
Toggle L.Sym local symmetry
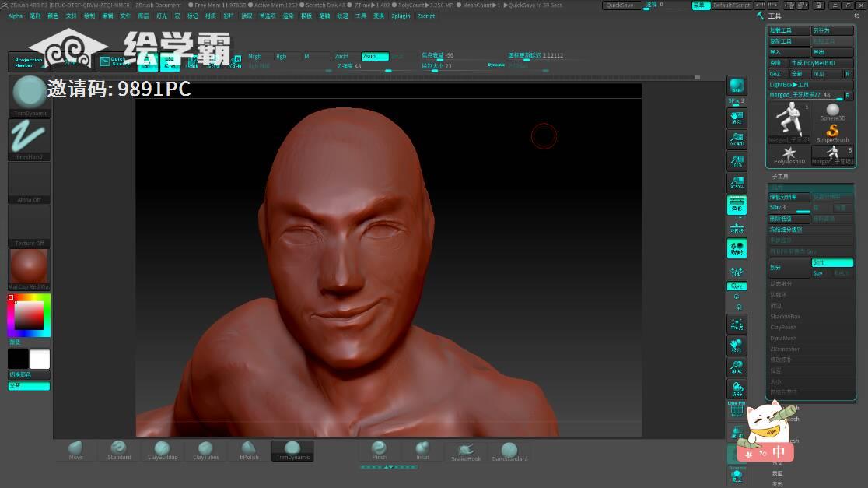point(737,271)
